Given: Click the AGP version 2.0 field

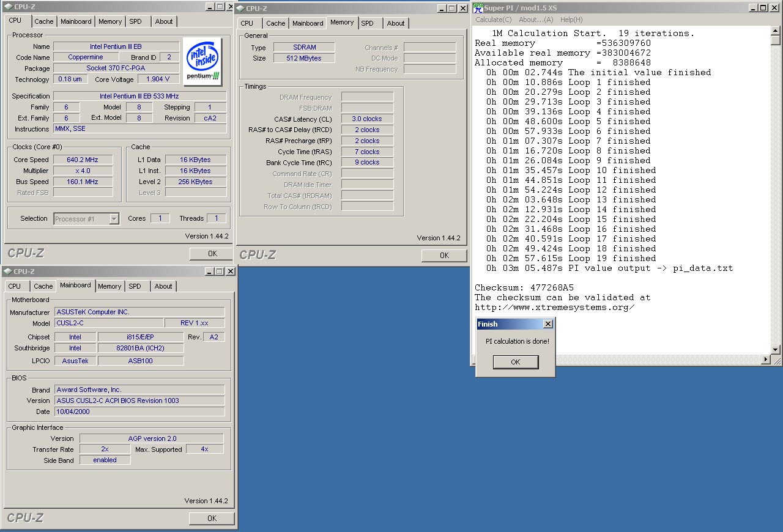Looking at the screenshot, I should (152, 438).
